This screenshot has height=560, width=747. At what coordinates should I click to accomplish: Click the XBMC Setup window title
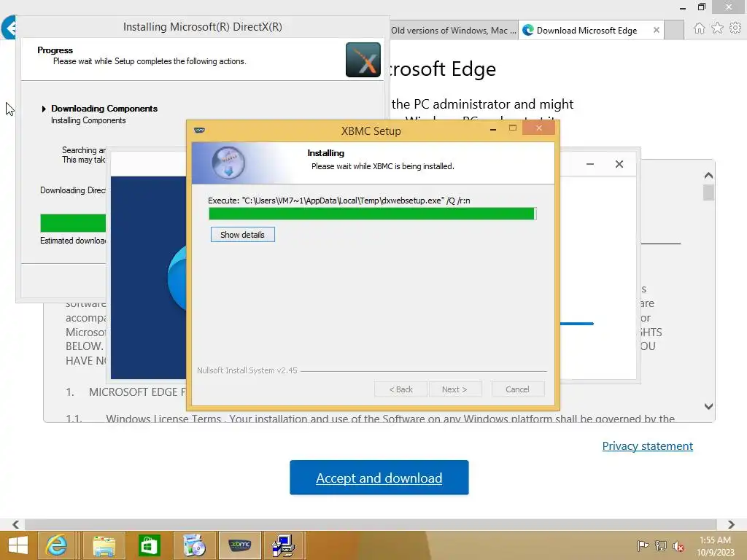(x=371, y=131)
